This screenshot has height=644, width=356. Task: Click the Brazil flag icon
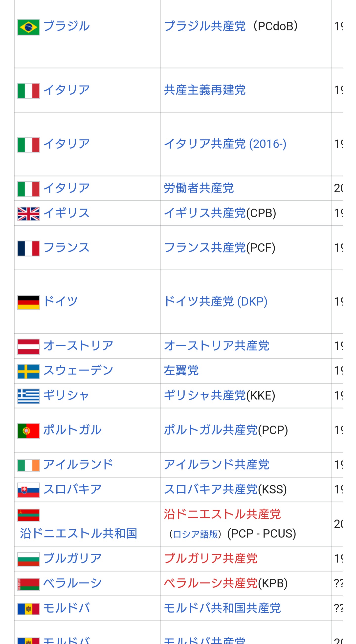pos(28,27)
